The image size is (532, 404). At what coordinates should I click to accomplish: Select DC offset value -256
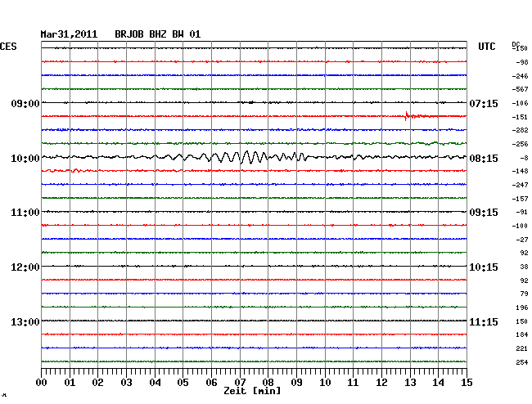(x=520, y=145)
